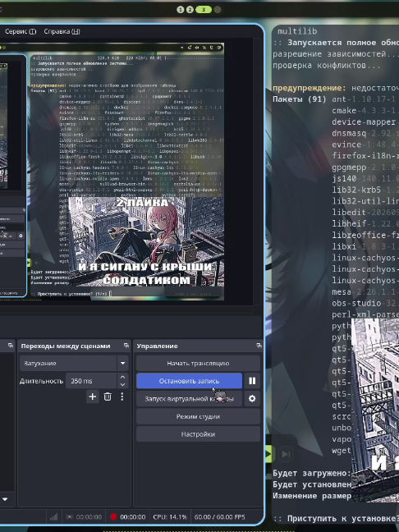Open the Справка menu
This screenshot has width=399, height=532.
click(62, 31)
